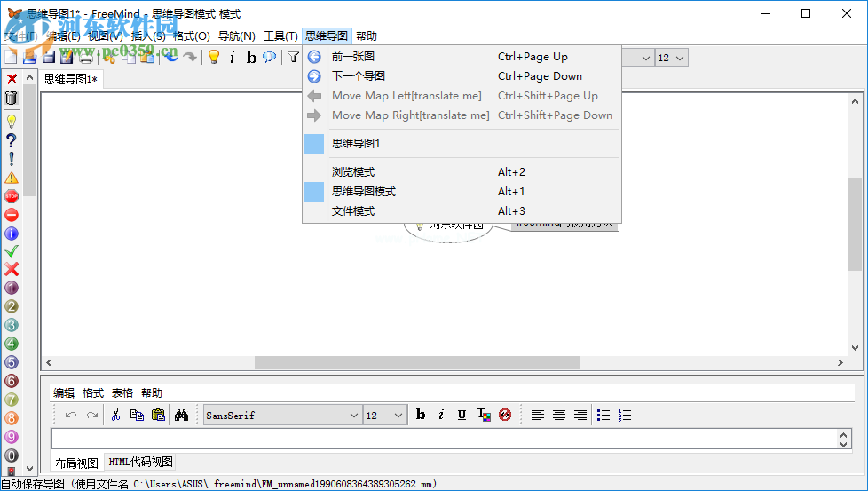Open the note editor 表格 menu
Image resolution: width=868 pixels, height=491 pixels.
point(122,393)
